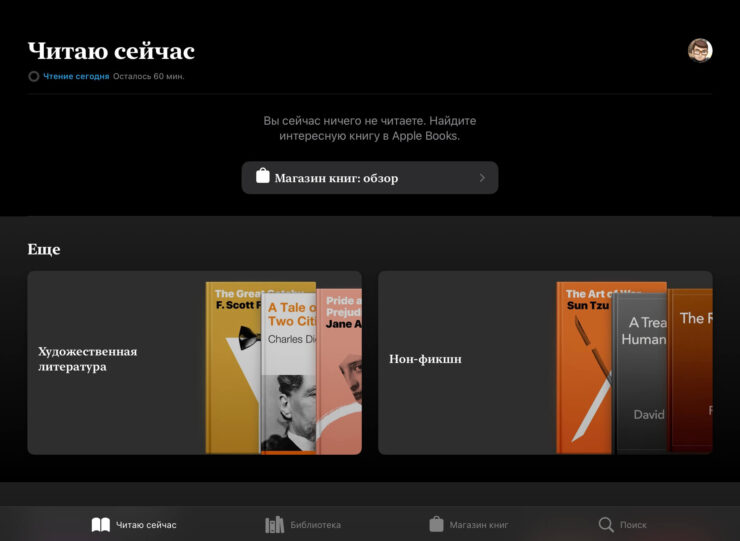Select The Great Gatsby book cover
The height and width of the screenshot is (541, 740).
point(233,370)
